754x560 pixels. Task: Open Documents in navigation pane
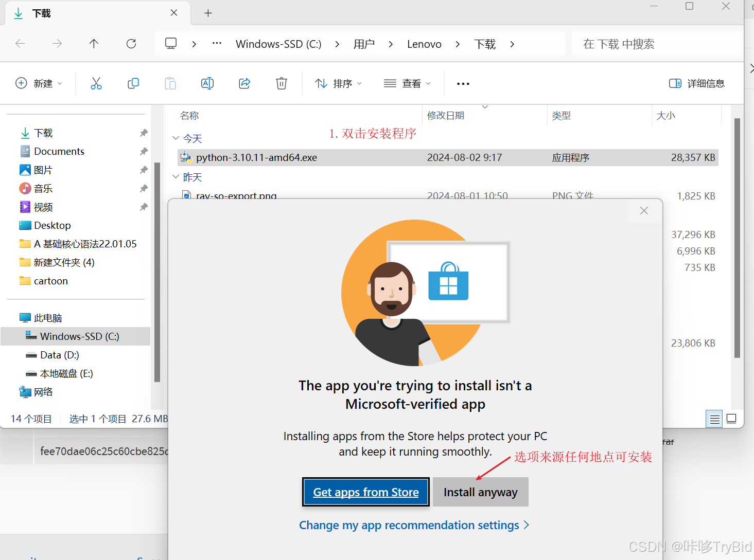59,152
